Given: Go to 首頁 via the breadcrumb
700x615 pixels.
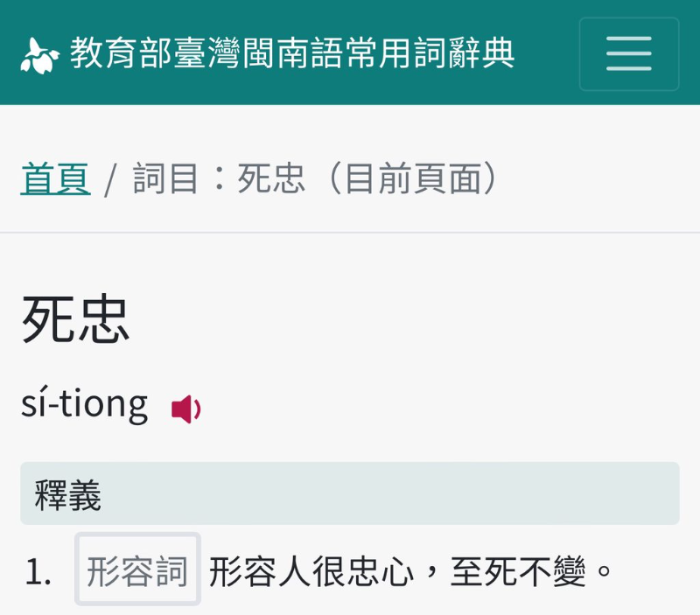Looking at the screenshot, I should point(55,179).
